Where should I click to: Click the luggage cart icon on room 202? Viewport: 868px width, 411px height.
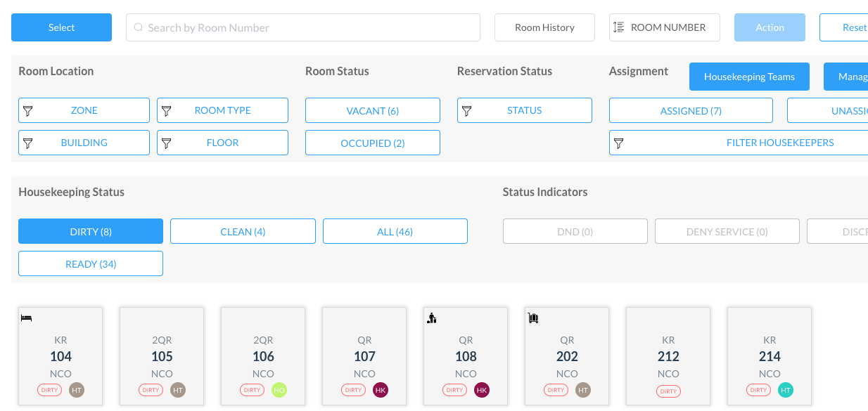533,318
